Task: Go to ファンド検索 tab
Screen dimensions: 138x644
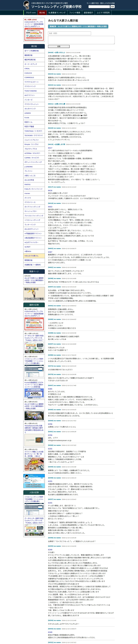Action: pyautogui.click(x=75, y=13)
